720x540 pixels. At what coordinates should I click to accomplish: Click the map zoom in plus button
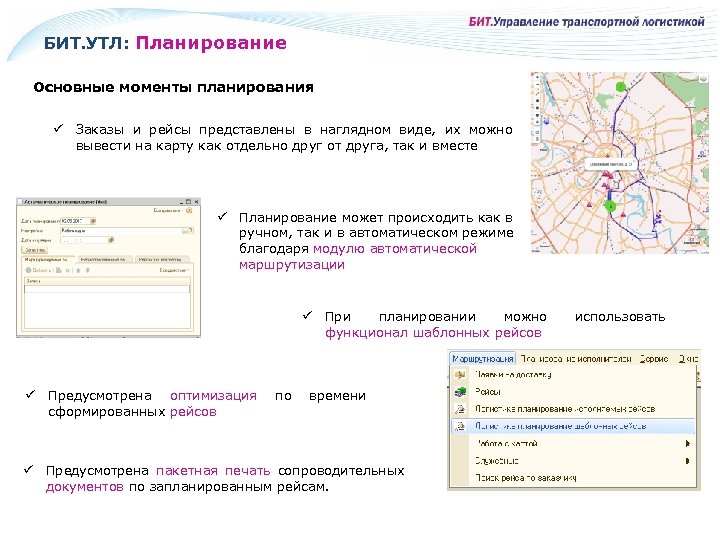click(537, 79)
